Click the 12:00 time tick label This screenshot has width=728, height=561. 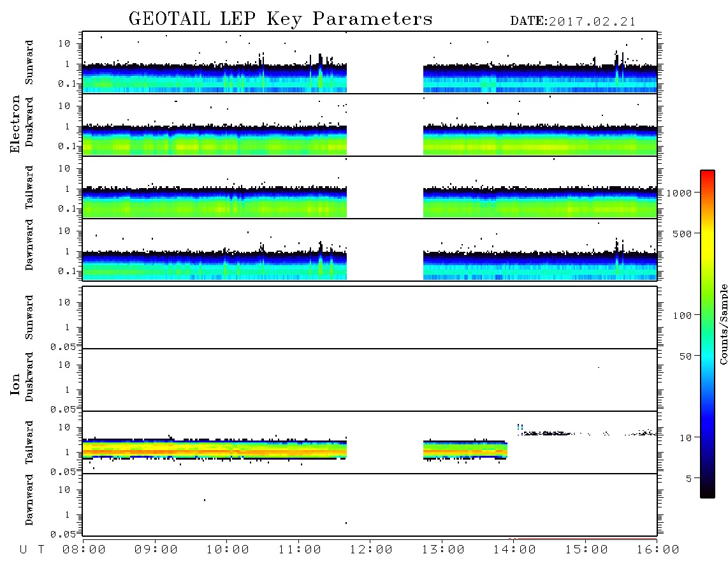pos(371,550)
